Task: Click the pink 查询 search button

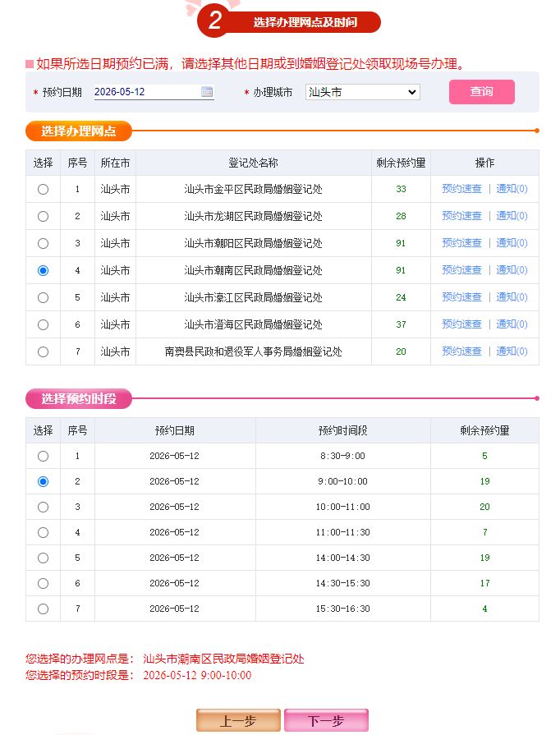Action: coord(481,92)
